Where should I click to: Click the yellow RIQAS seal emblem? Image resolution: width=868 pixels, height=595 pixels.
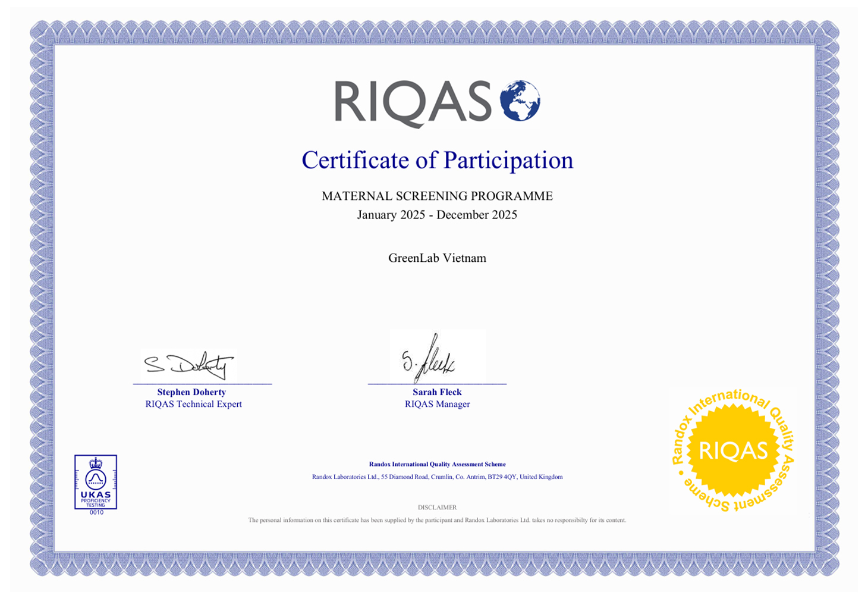pyautogui.click(x=733, y=450)
